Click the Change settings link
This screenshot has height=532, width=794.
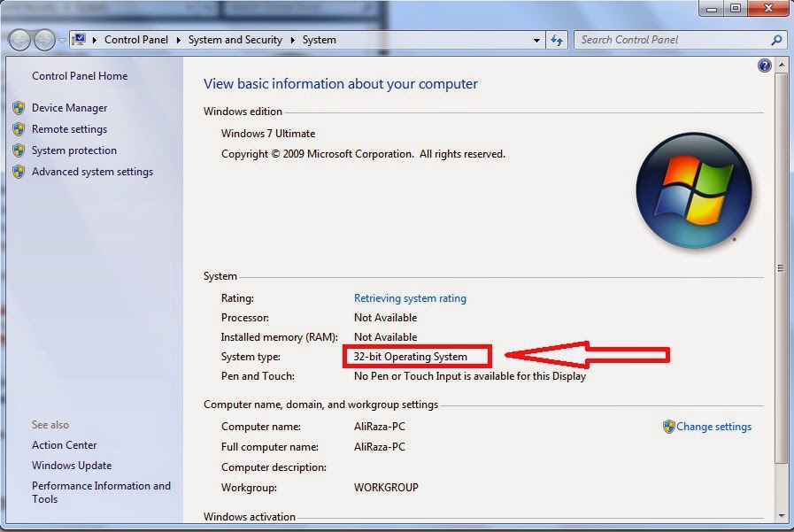(x=714, y=426)
